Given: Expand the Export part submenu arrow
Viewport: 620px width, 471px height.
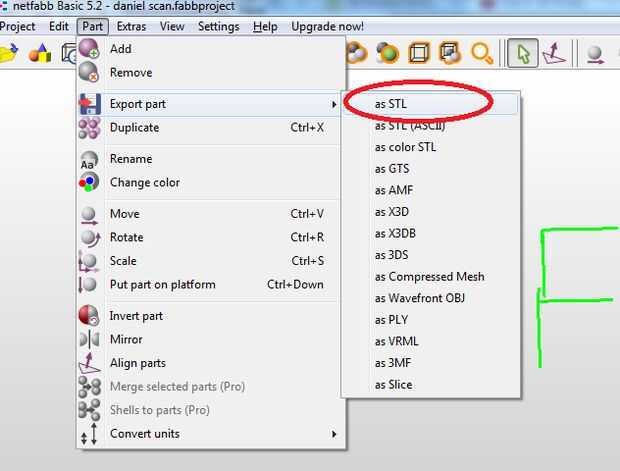Looking at the screenshot, I should point(334,104).
